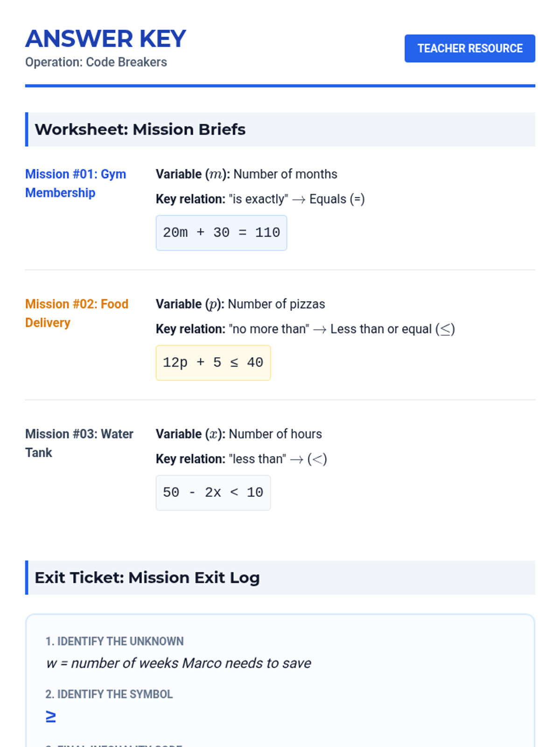
Task: Click the "is exactly" key relation line
Action: (260, 199)
